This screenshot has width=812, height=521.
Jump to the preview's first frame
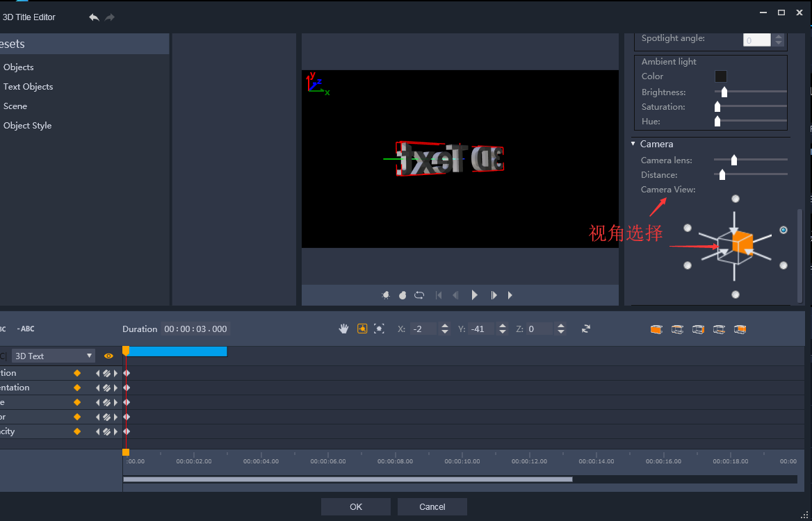[439, 295]
